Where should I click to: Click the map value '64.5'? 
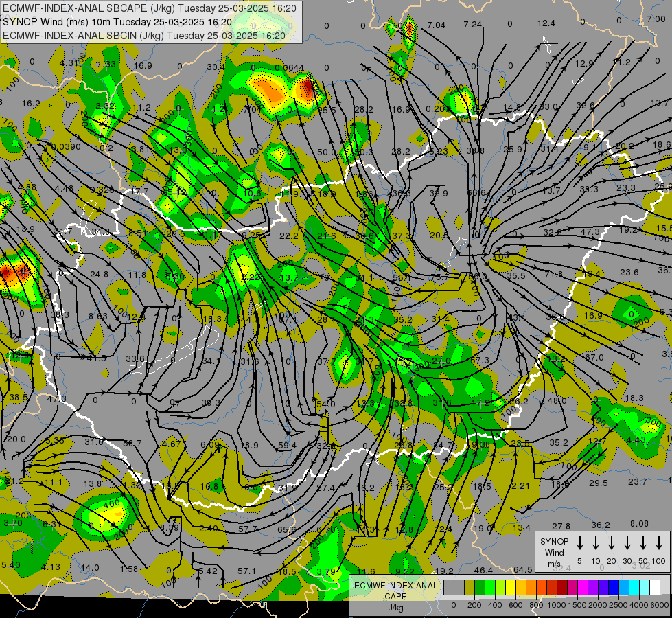click(522, 569)
